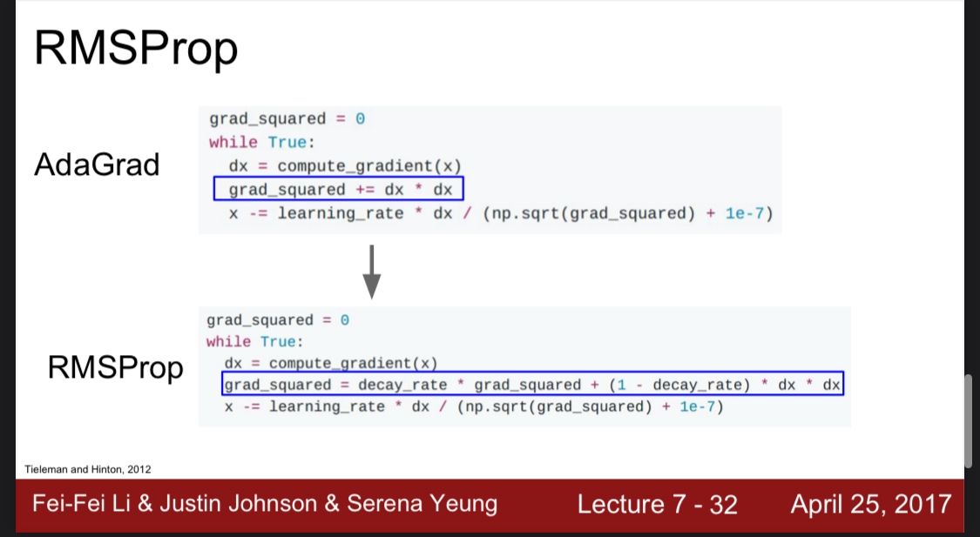
Task: Click RMSProp 'dx = compute_gradient(x)' line
Action: pos(331,364)
